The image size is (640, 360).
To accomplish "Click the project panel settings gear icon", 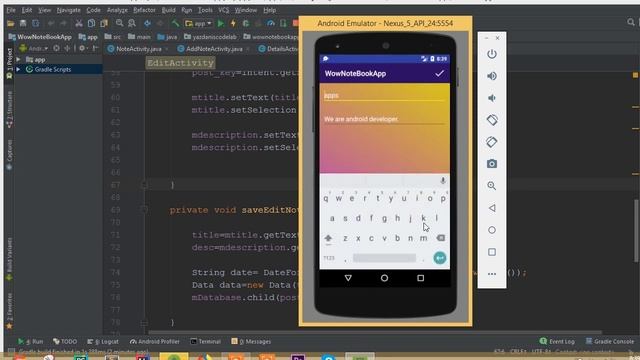I will point(82,48).
